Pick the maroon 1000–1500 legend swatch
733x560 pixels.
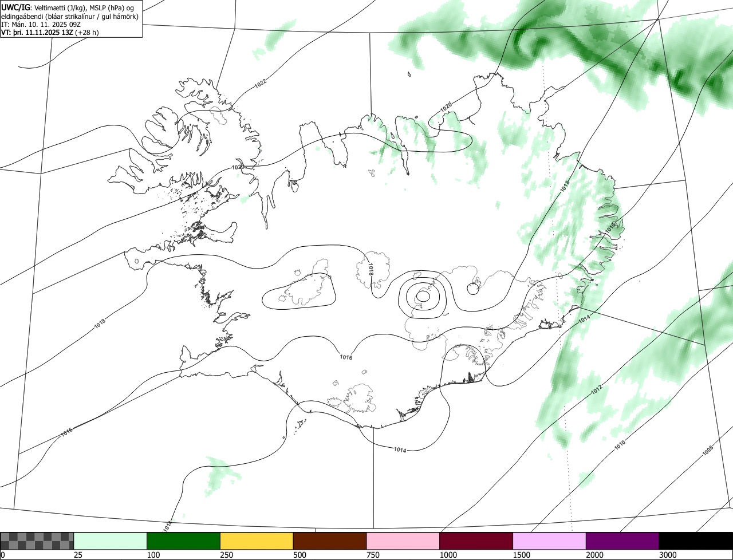pyautogui.click(x=476, y=541)
